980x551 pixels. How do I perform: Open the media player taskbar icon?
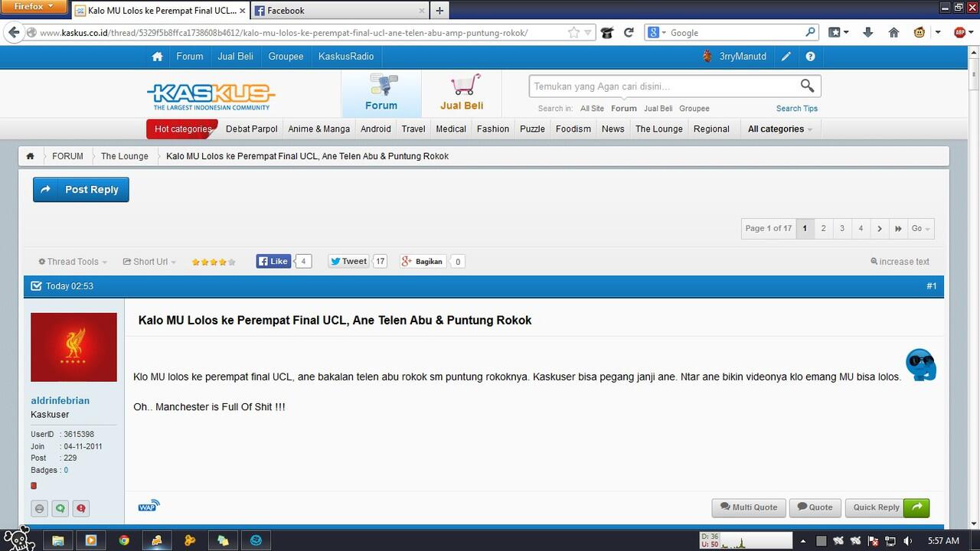(90, 540)
